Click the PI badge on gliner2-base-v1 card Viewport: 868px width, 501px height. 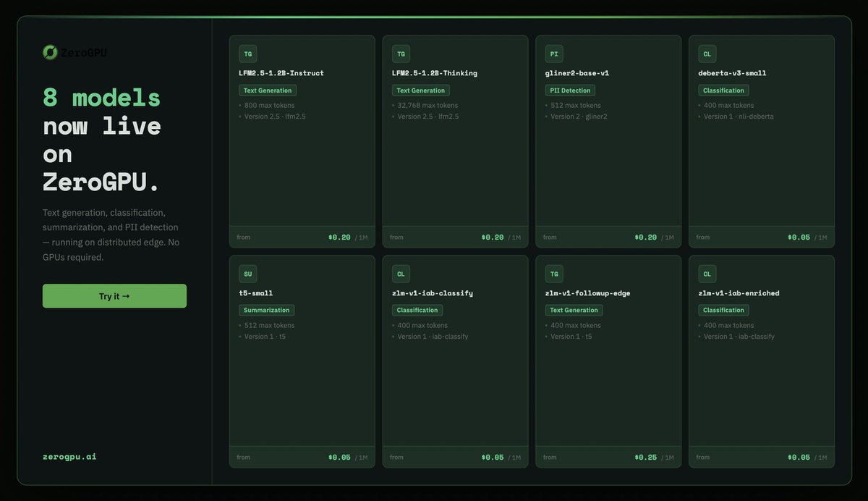554,54
